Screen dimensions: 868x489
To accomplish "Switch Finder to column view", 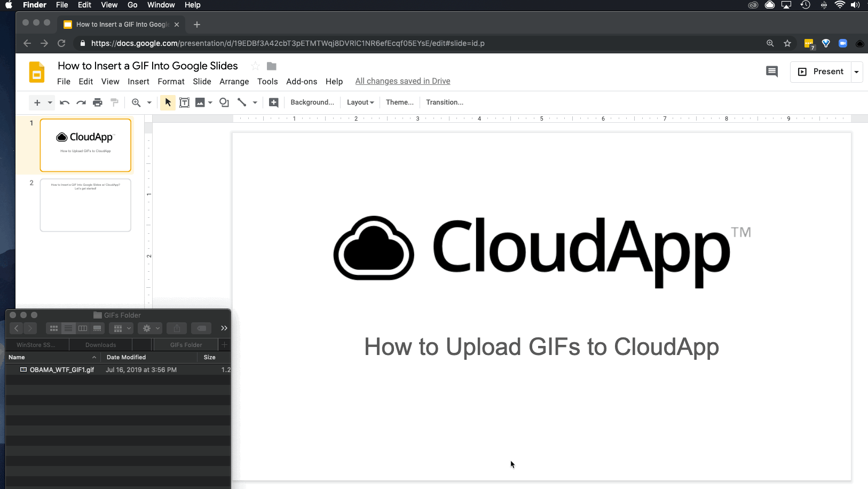I will tap(82, 328).
